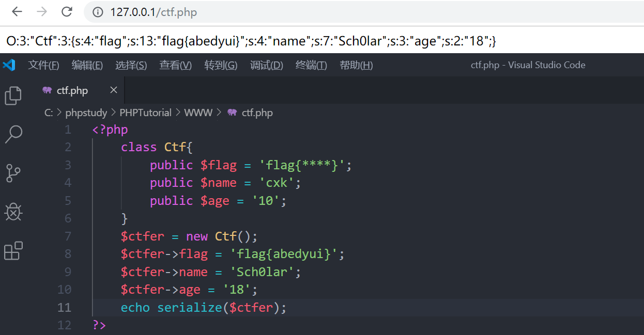Open the 查看(V) menu
644x335 pixels.
(175, 65)
